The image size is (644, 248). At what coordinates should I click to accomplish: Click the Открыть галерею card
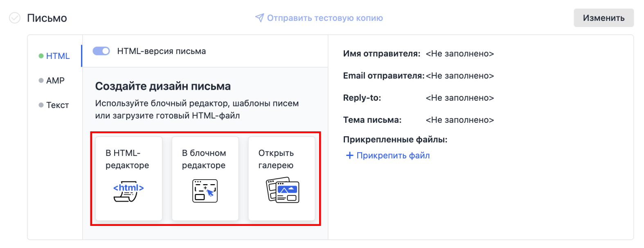tap(281, 178)
